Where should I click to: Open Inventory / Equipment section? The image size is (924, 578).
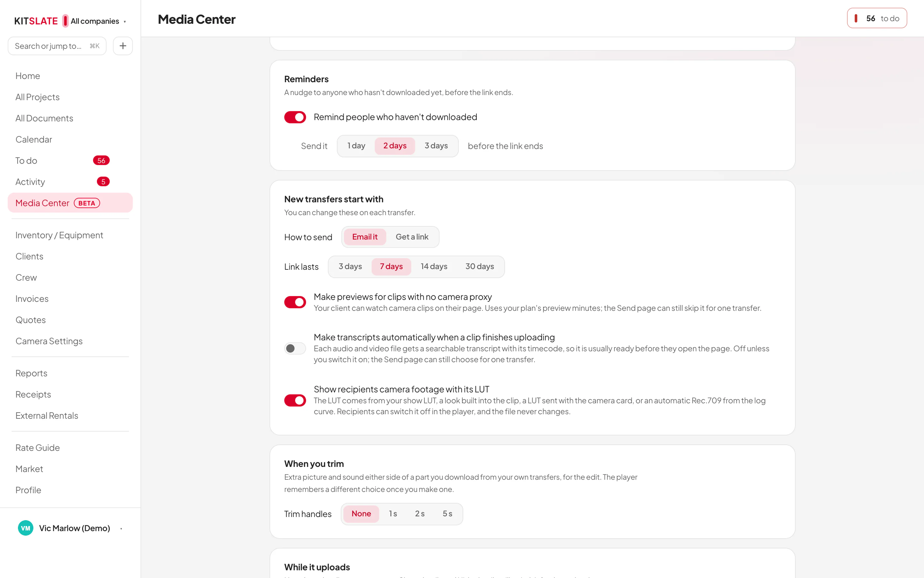click(x=70, y=235)
